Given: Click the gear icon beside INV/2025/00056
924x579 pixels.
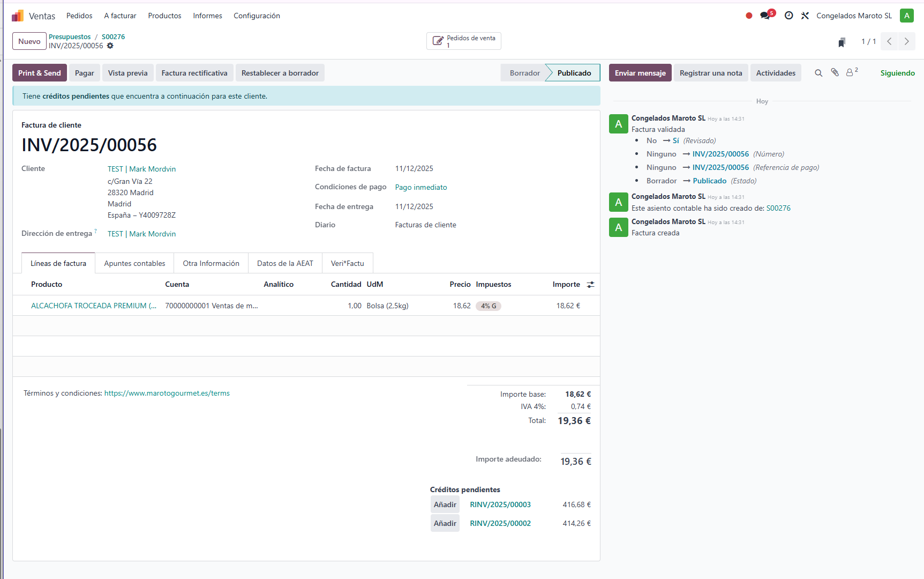Looking at the screenshot, I should pos(110,46).
